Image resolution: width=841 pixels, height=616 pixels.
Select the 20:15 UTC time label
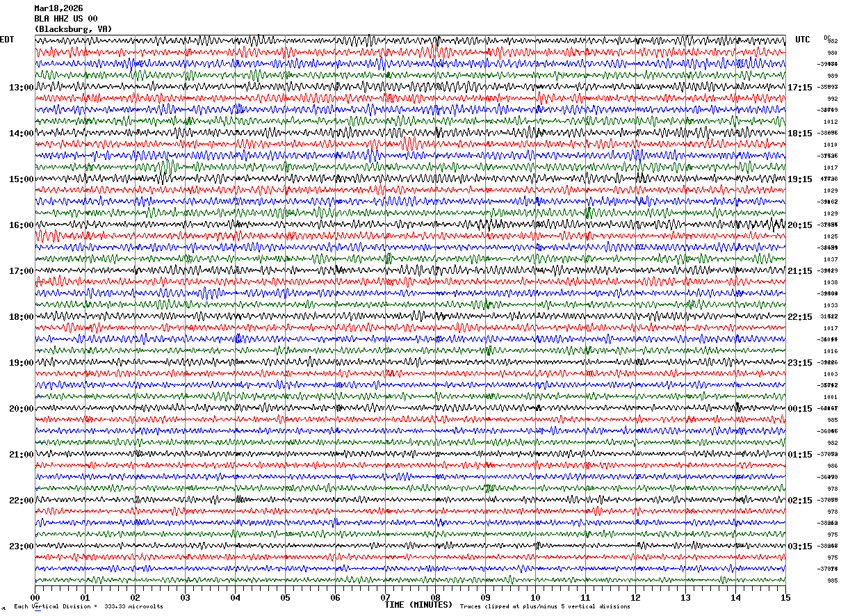pyautogui.click(x=800, y=225)
